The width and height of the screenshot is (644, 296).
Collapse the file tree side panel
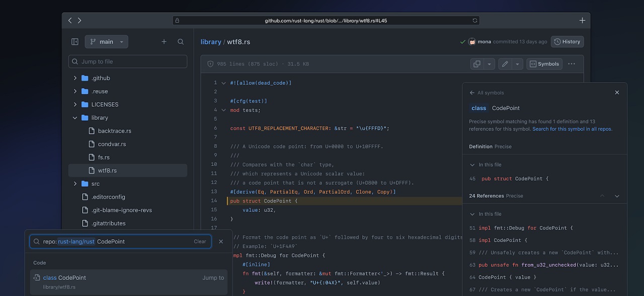pyautogui.click(x=75, y=42)
